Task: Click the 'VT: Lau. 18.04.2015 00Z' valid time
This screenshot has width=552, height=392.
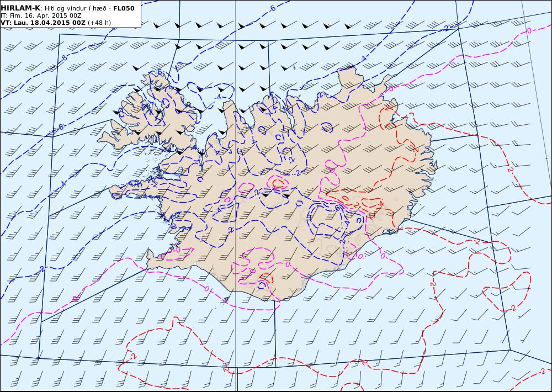Action: (x=43, y=23)
